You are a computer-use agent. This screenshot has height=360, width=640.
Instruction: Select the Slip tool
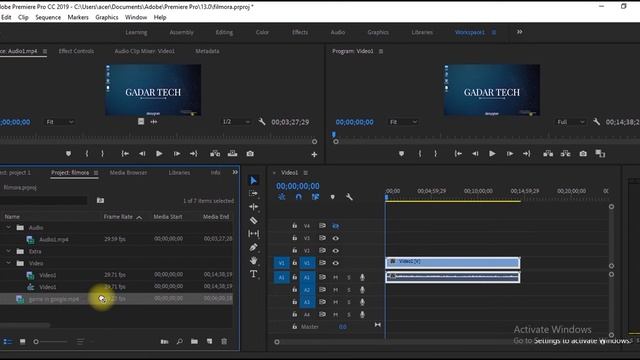(253, 233)
